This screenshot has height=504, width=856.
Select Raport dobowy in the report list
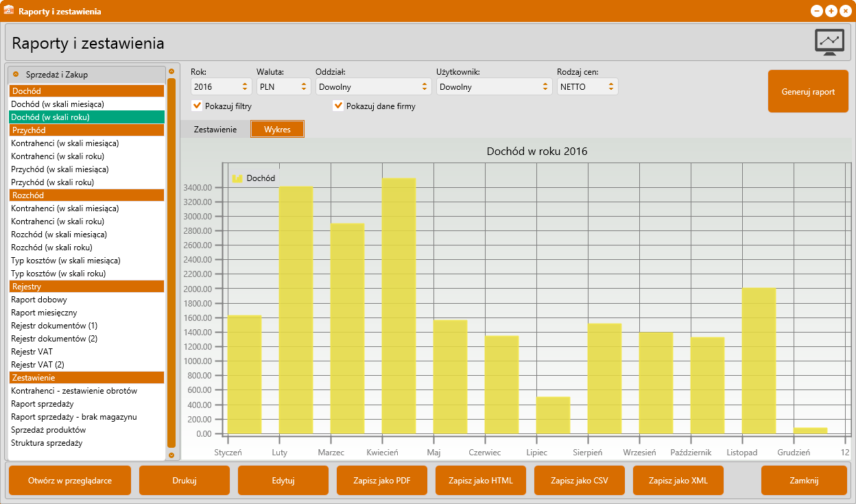[x=39, y=300]
